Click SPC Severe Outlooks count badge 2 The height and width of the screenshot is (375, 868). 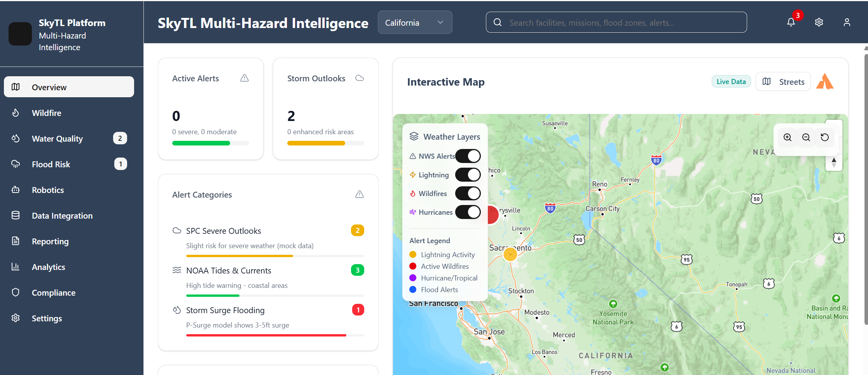pos(358,230)
